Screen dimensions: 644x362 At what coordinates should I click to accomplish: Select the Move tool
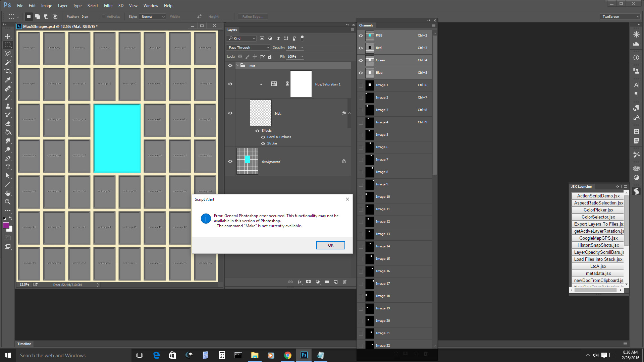tap(8, 36)
